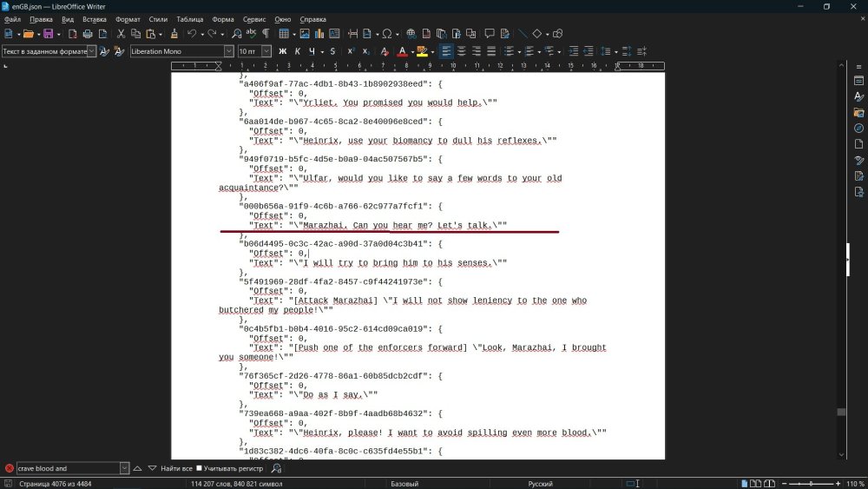
Task: Select left text alignment
Action: tap(446, 51)
